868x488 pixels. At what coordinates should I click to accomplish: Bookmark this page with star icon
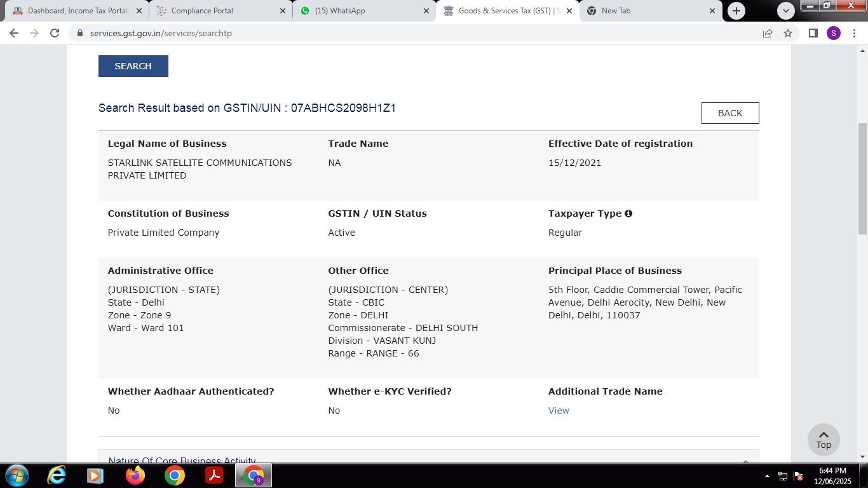tap(788, 33)
